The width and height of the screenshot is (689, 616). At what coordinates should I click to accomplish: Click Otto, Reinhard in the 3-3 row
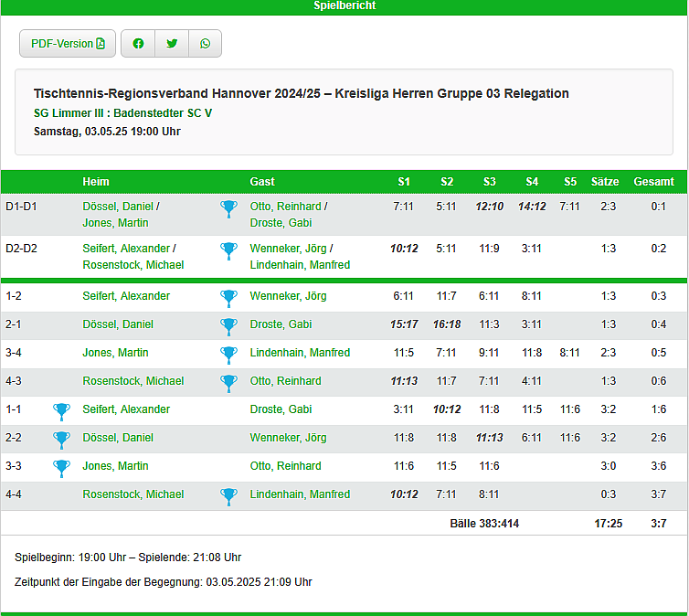tap(285, 466)
